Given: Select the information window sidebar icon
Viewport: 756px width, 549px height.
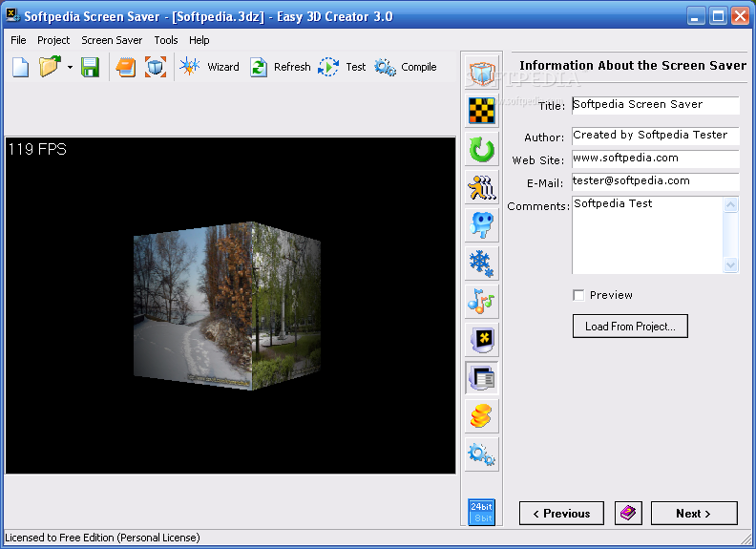Looking at the screenshot, I should tap(482, 377).
